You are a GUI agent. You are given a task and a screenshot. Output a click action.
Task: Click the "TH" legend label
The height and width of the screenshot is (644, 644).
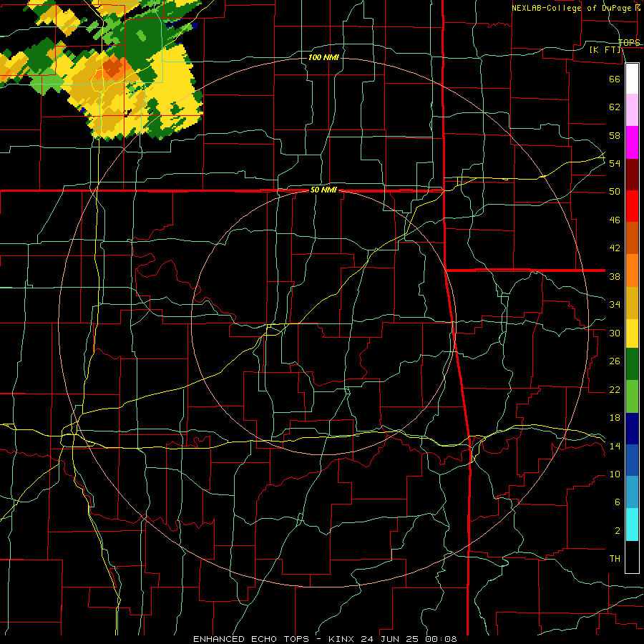(615, 559)
